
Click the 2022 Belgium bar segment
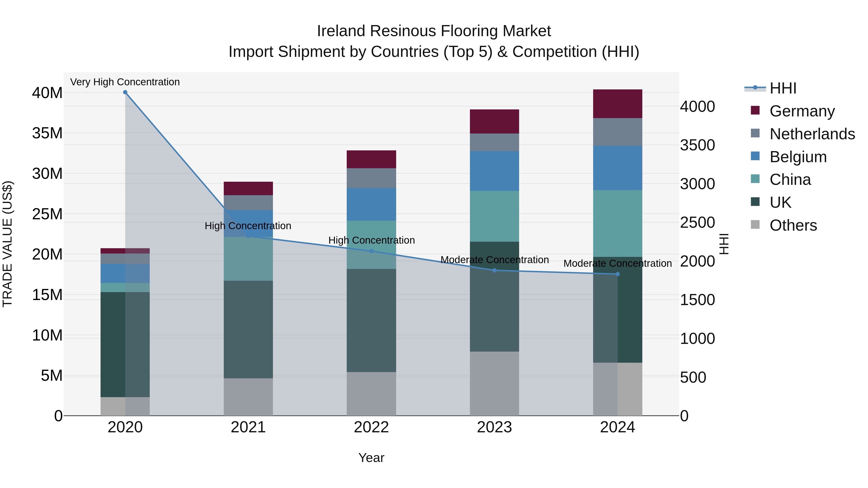point(371,204)
